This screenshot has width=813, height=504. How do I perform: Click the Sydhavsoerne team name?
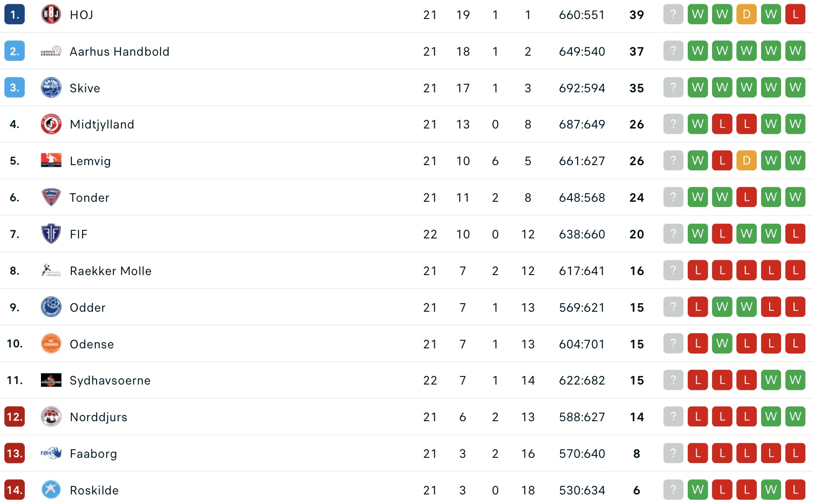[x=110, y=380]
